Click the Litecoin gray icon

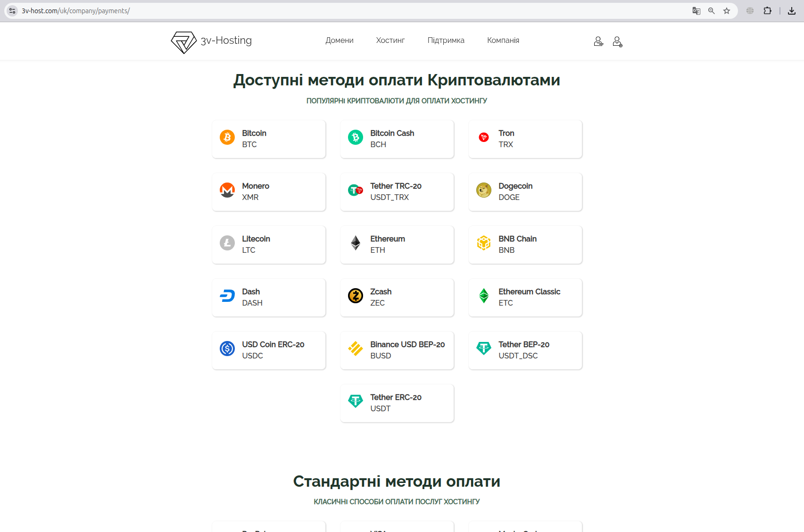[x=227, y=243]
